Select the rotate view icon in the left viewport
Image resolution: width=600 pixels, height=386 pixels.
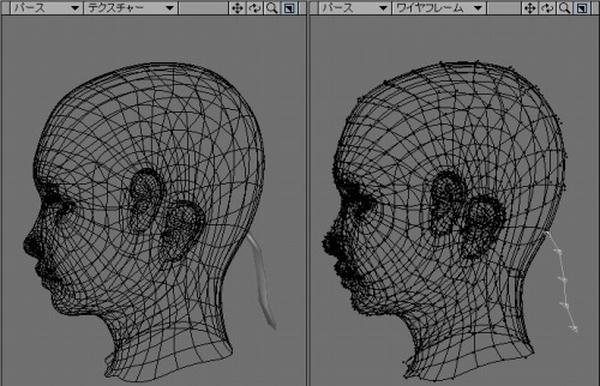254,8
